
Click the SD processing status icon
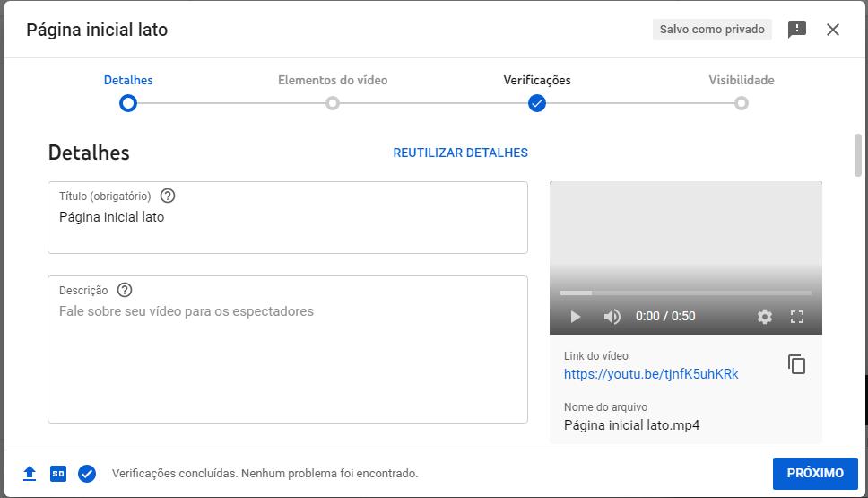[58, 474]
